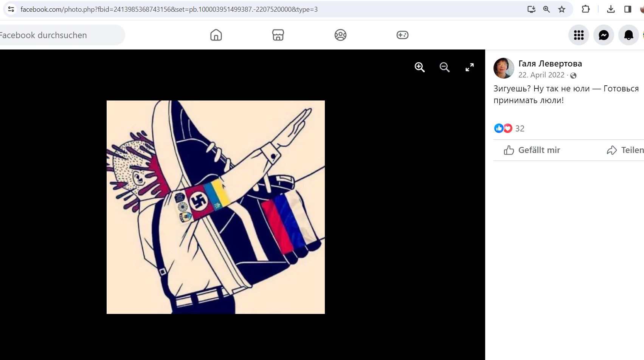Click the Gefällt mir button
Viewport: 644px width, 360px height.
[x=532, y=150]
